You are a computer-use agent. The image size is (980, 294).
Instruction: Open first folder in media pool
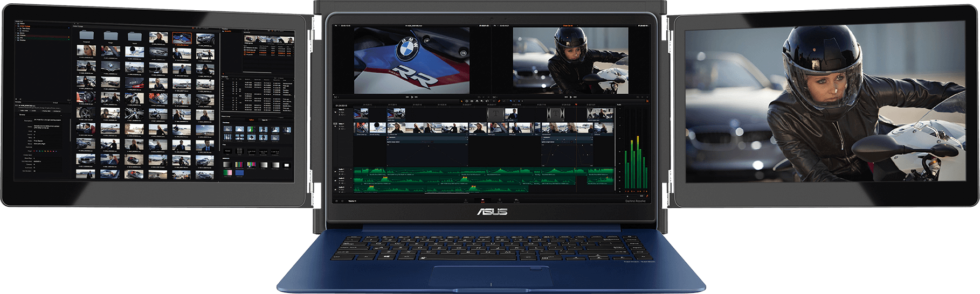[x=86, y=36]
